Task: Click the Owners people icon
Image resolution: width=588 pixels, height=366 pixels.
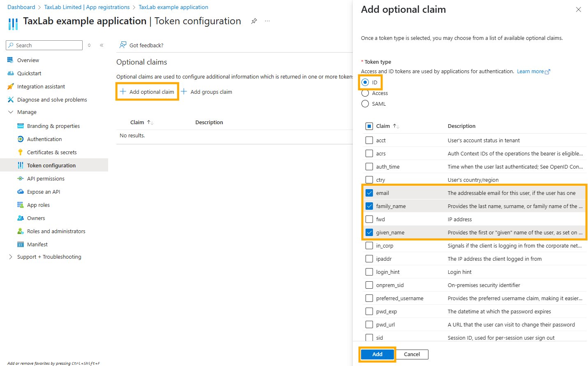Action: [20, 218]
